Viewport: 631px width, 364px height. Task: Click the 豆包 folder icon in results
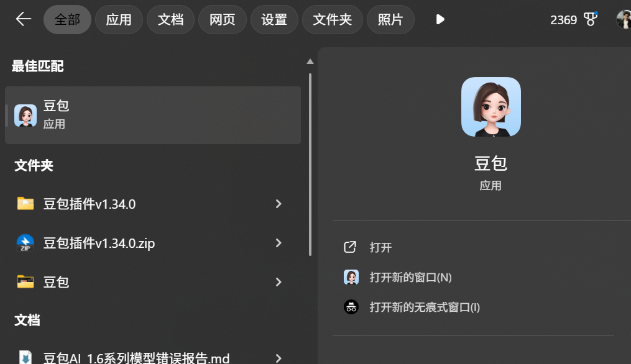pyautogui.click(x=25, y=282)
